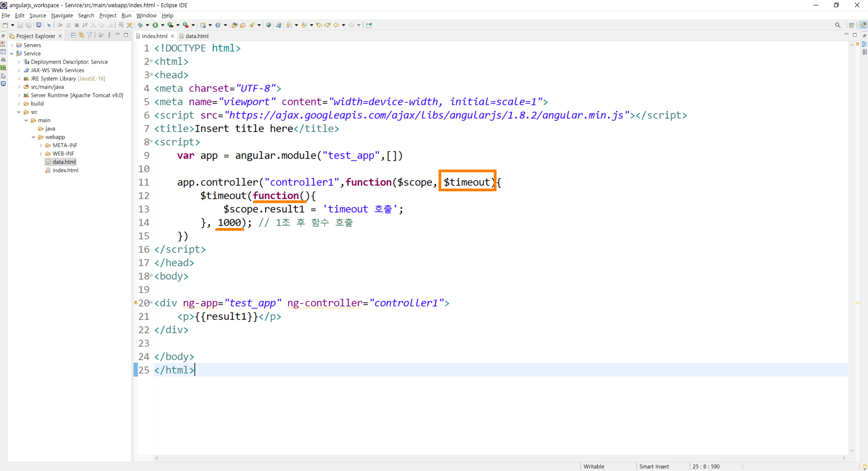Click the Debug bug icon

(x=140, y=25)
